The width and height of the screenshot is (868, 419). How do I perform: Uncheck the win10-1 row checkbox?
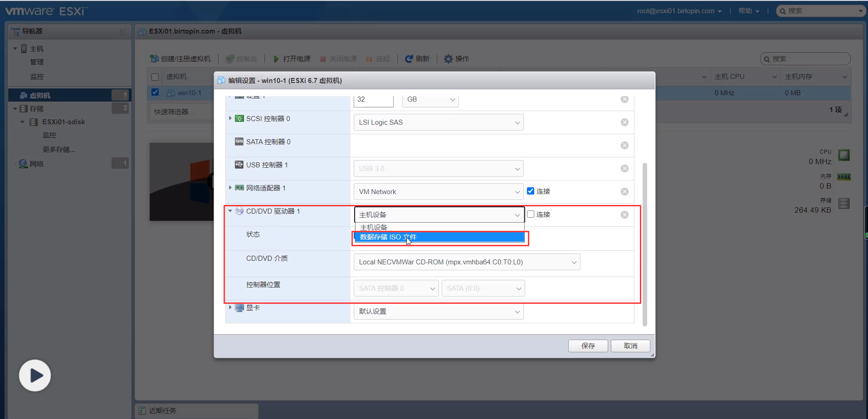pyautogui.click(x=155, y=92)
